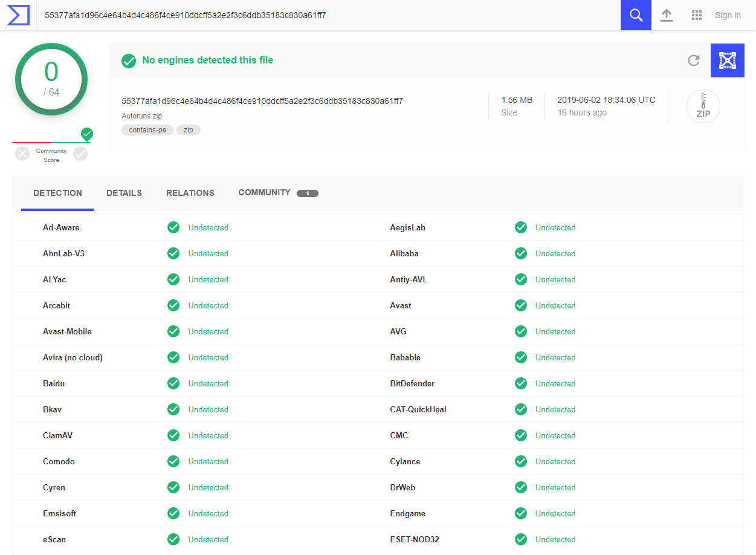Click the ClamAV engine name
The height and width of the screenshot is (555, 756).
click(58, 435)
